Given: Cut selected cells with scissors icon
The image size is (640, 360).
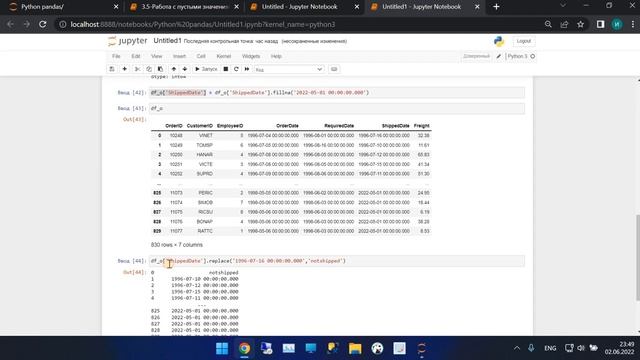Looking at the screenshot, I should [137, 69].
